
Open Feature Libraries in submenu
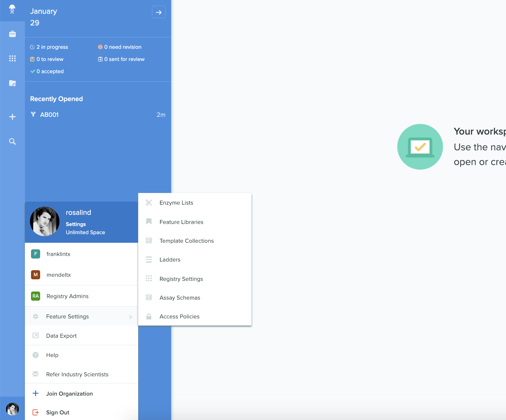(195, 222)
